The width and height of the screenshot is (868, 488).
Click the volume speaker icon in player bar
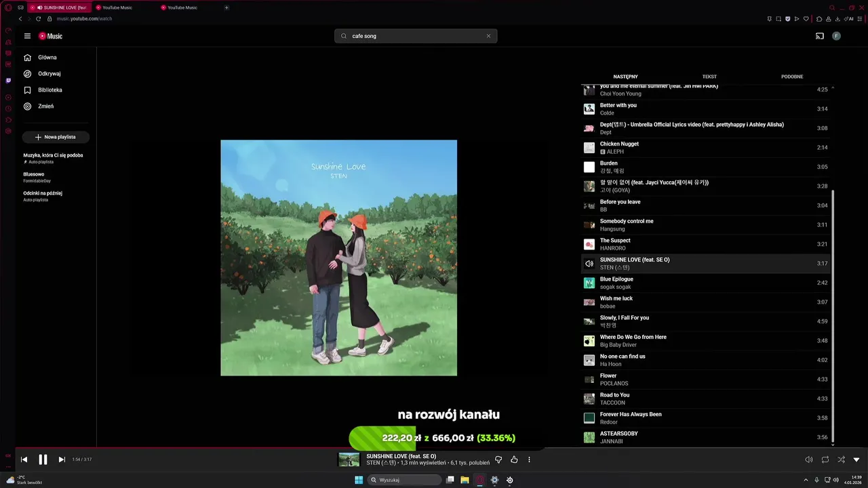(808, 460)
